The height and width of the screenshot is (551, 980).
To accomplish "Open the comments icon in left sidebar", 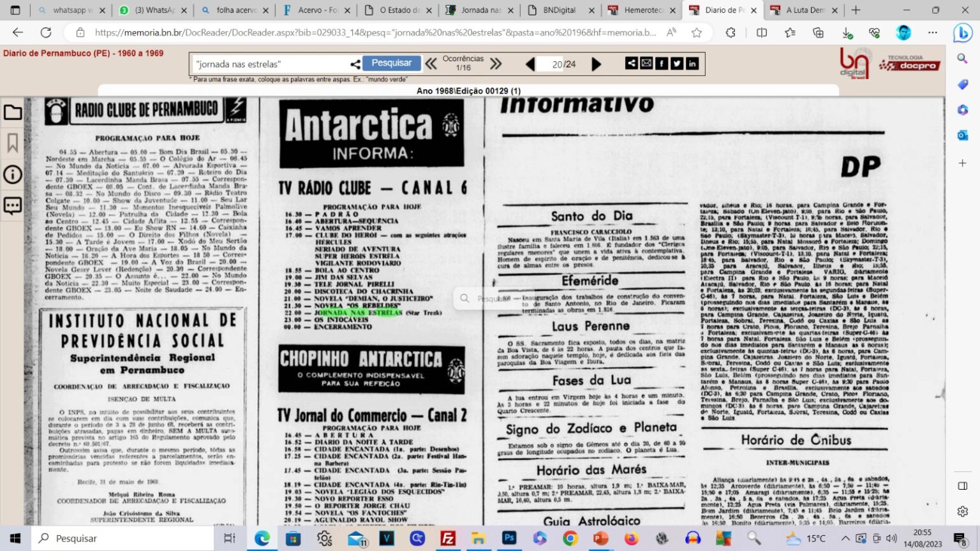I will (13, 205).
